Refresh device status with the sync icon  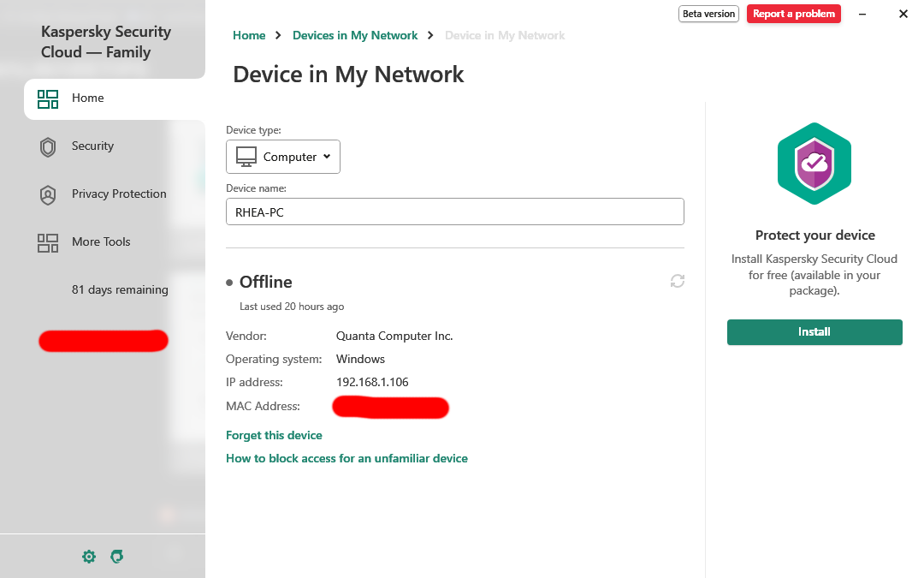pyautogui.click(x=678, y=282)
